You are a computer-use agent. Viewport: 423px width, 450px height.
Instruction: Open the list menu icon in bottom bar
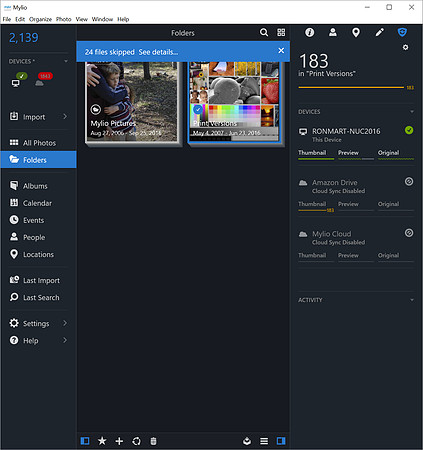264,441
